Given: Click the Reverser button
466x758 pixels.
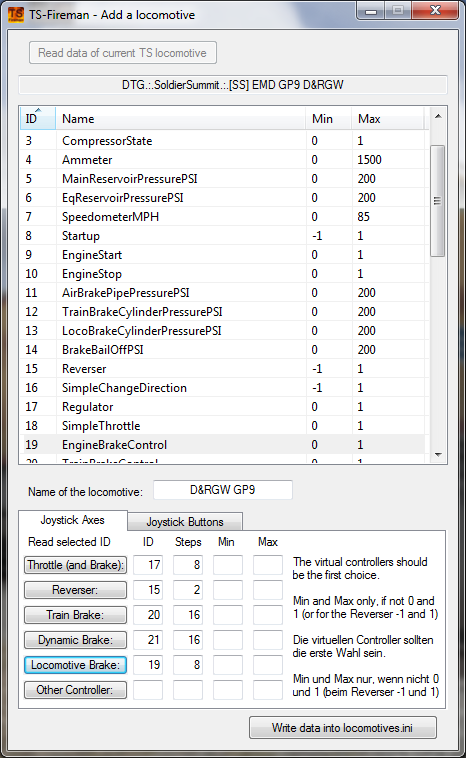Looking at the screenshot, I should [75, 590].
